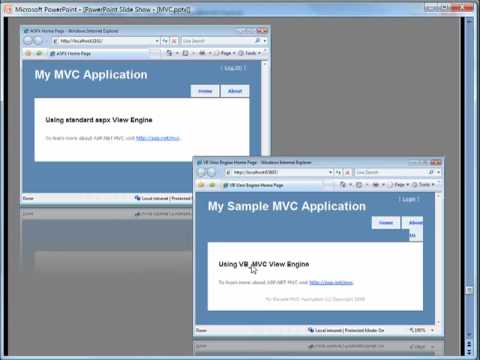Click Add to Favorites icon in VB View Engine window
480x360 pixels.
212,185
